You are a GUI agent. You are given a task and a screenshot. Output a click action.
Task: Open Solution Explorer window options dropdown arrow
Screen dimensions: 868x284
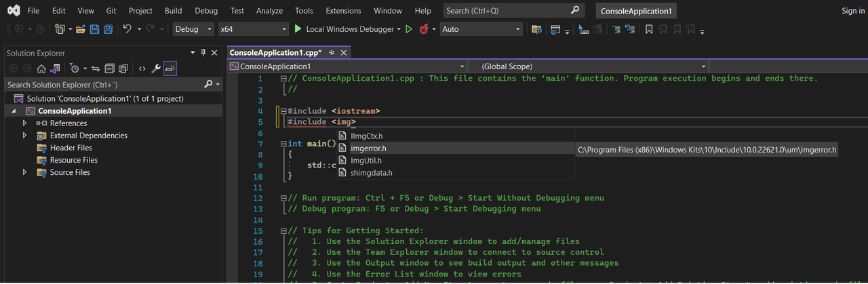(x=193, y=53)
